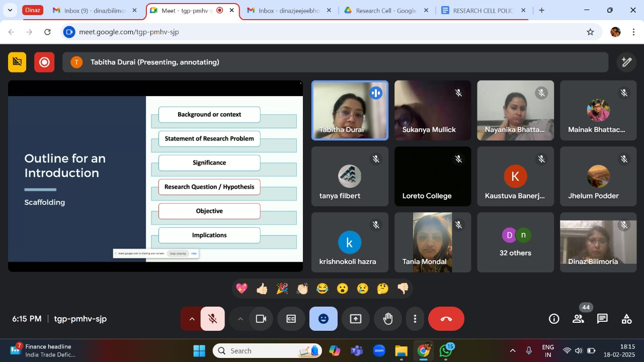Click the red leave call button

point(446,319)
